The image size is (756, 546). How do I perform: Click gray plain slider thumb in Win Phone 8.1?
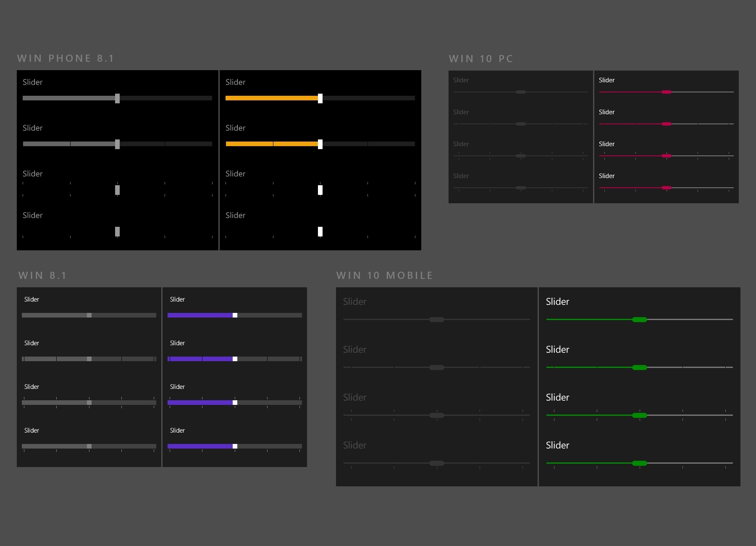117,98
